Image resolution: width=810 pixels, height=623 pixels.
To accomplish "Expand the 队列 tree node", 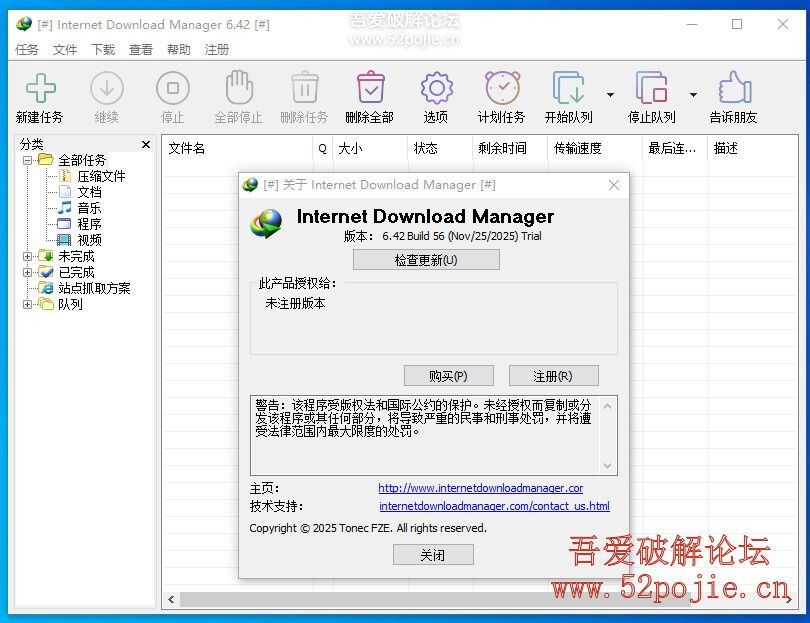I will click(28, 304).
